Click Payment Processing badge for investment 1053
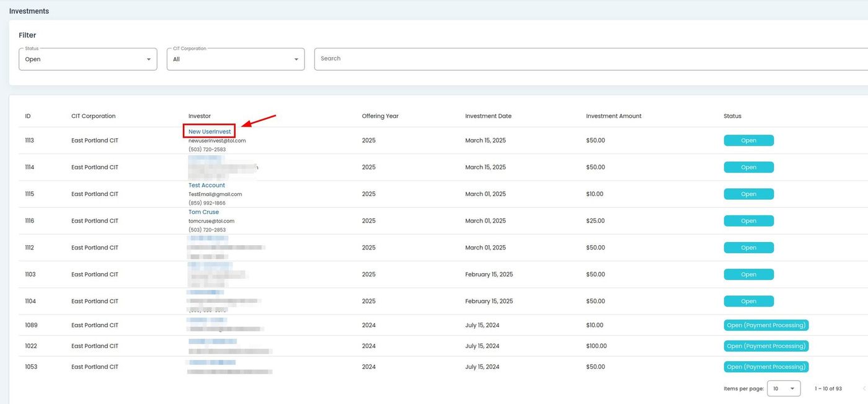 tap(766, 367)
